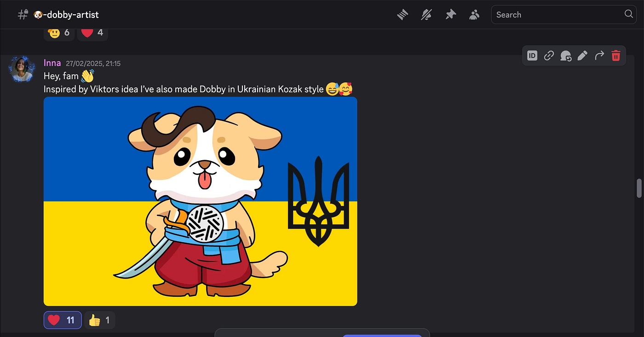Click the dobby-artist channel name

[x=66, y=15]
